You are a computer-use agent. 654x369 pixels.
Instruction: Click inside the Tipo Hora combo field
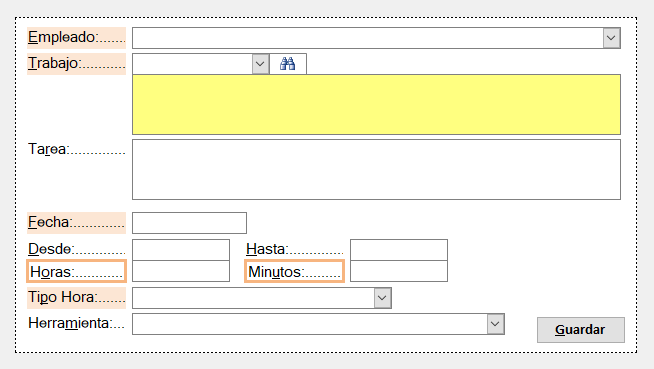(253, 298)
